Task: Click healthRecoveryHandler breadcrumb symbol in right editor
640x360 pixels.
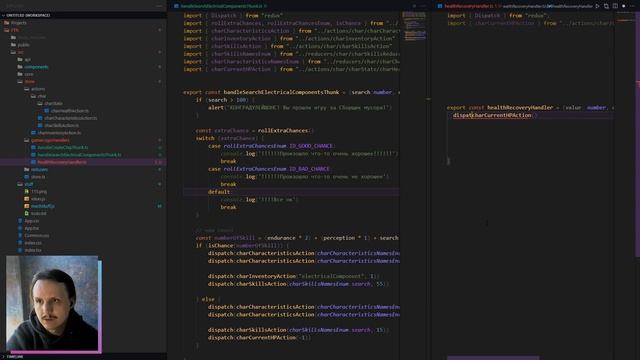Action: pyautogui.click(x=572, y=6)
